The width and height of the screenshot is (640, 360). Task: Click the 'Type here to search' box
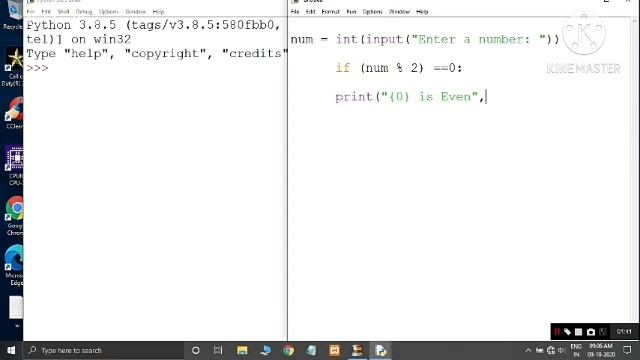[x=104, y=350]
